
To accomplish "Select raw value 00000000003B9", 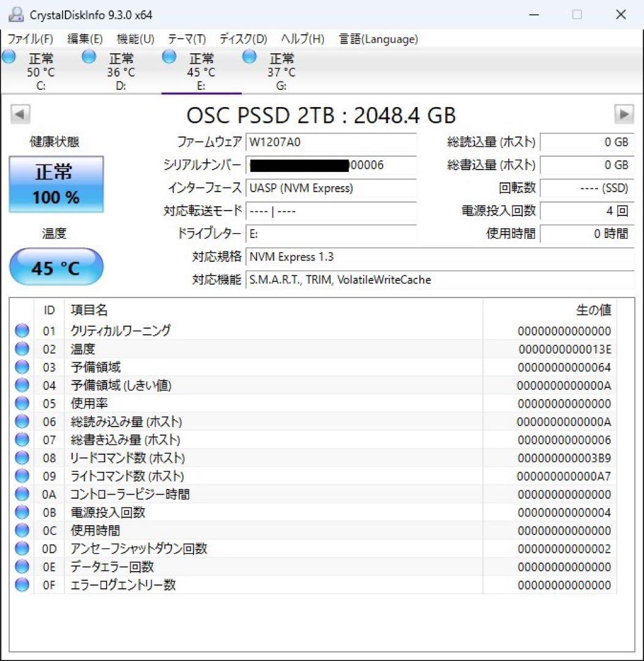I will coord(564,458).
